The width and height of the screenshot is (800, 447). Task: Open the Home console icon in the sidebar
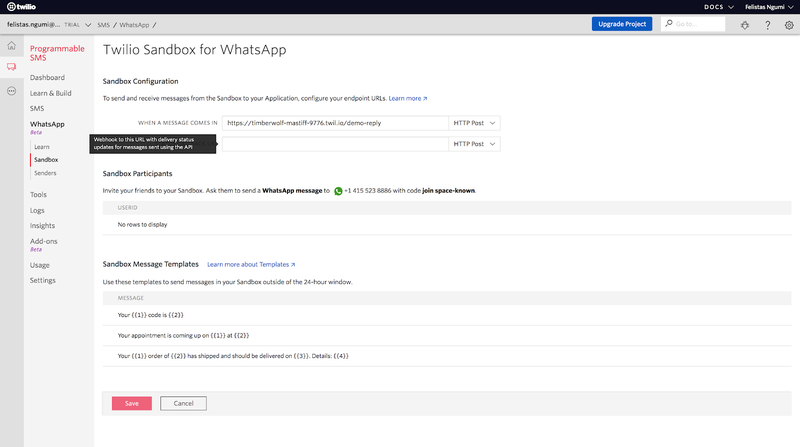click(11, 46)
